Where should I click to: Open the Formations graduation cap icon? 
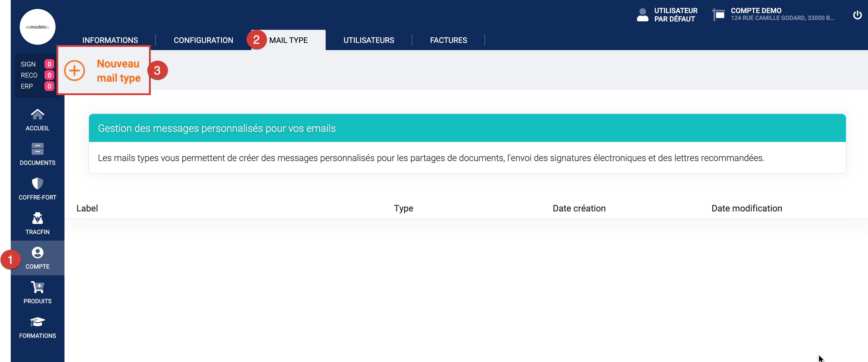(x=37, y=322)
